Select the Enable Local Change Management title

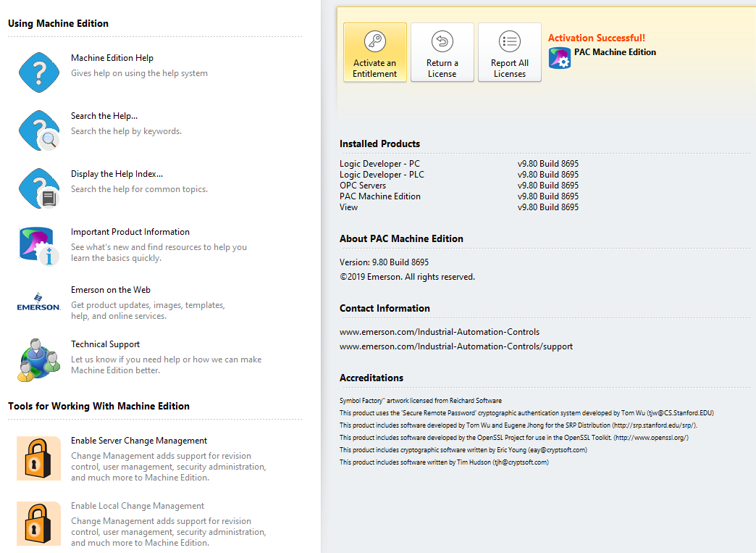coord(138,506)
